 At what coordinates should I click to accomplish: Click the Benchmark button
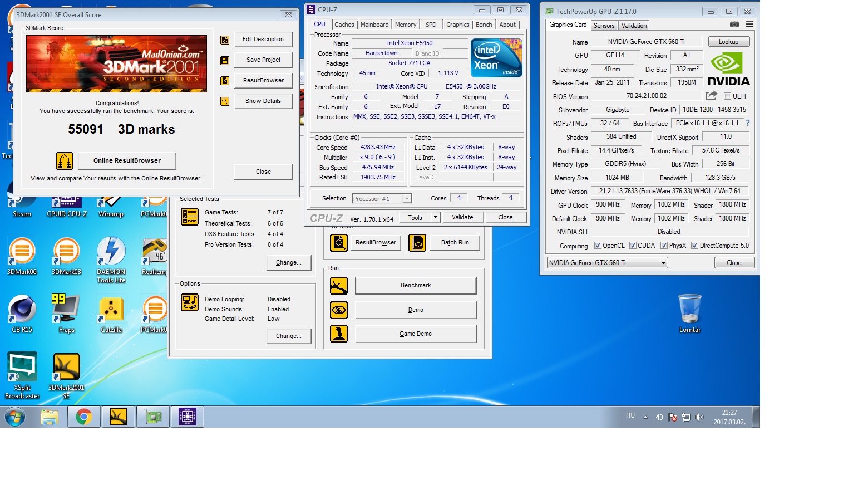(x=416, y=285)
